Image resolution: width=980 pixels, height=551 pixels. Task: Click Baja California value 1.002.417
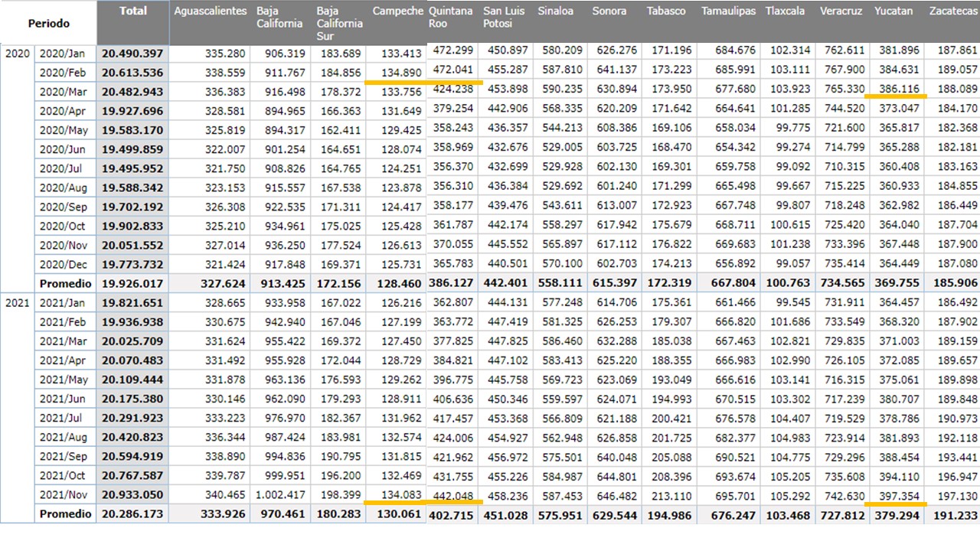coord(280,494)
